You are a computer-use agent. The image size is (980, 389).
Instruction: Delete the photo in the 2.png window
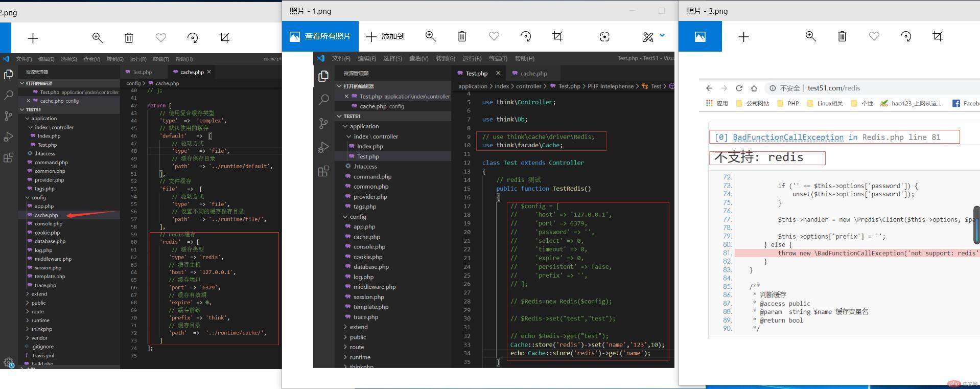click(x=129, y=37)
